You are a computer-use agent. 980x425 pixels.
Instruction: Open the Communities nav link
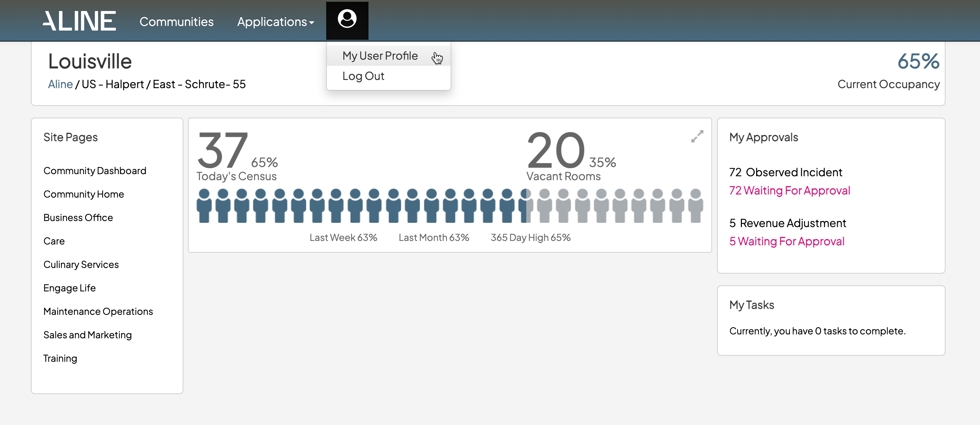tap(176, 22)
